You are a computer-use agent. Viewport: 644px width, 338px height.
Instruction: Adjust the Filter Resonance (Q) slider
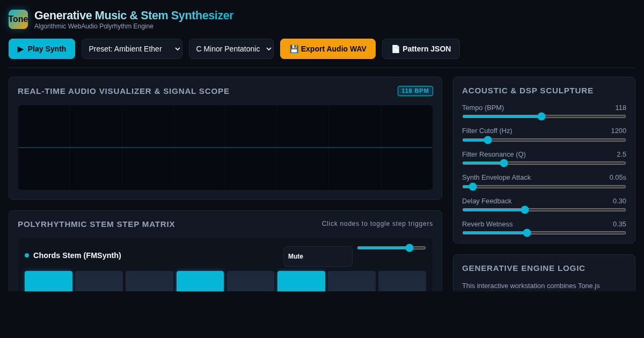click(x=544, y=163)
